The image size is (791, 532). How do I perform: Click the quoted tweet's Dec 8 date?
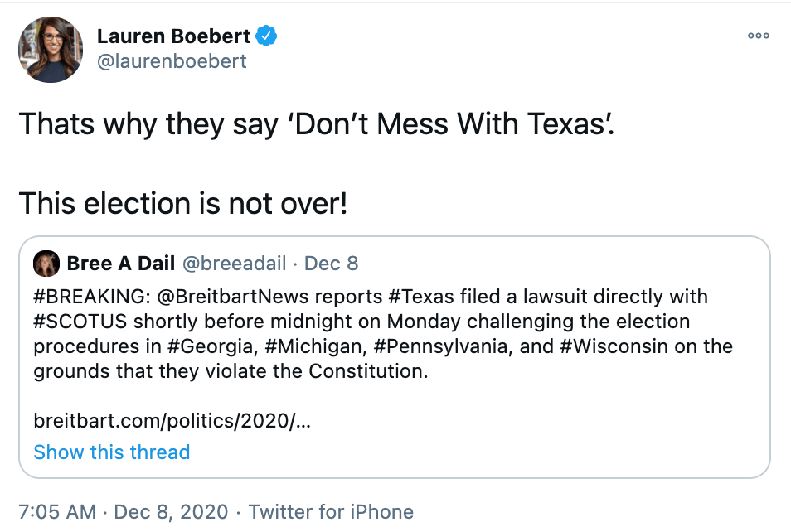coord(332,264)
